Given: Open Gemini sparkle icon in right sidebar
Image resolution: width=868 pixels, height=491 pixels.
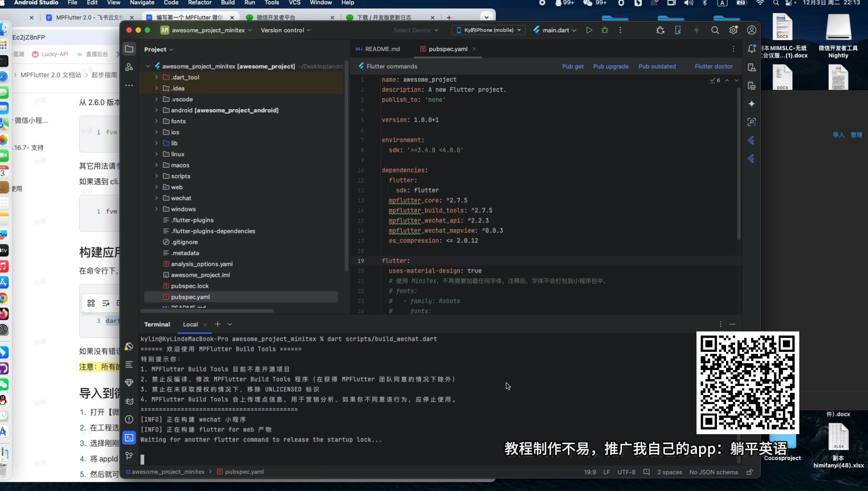Looking at the screenshot, I should coord(752,104).
